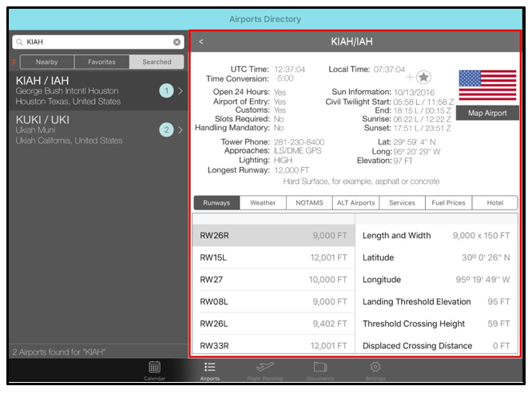Screen dimensions: 532x394
Task: Click the United States flag image
Action: 487,86
